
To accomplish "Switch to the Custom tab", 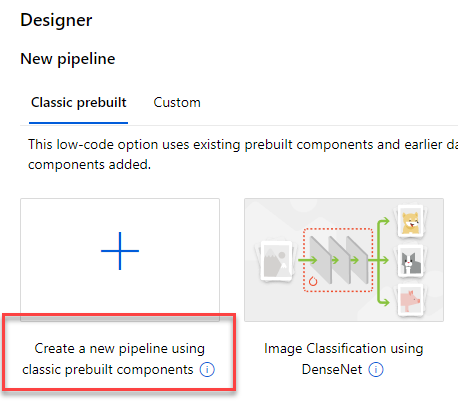I will point(177,102).
